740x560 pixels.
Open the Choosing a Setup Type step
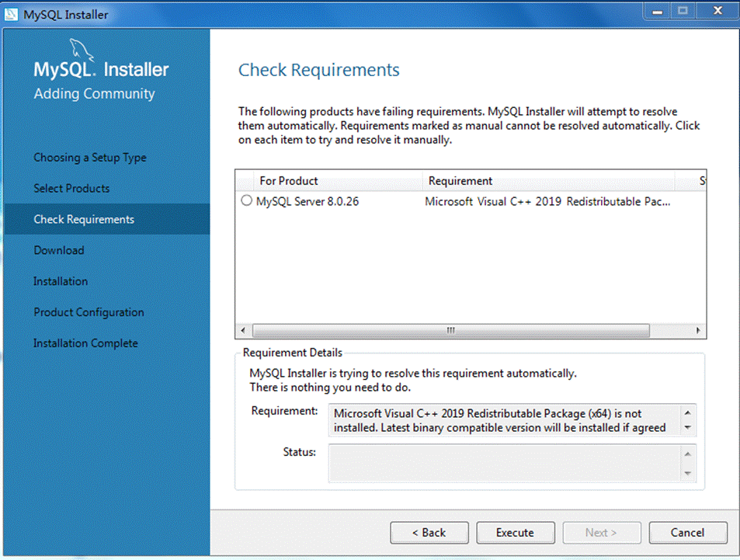tap(90, 158)
